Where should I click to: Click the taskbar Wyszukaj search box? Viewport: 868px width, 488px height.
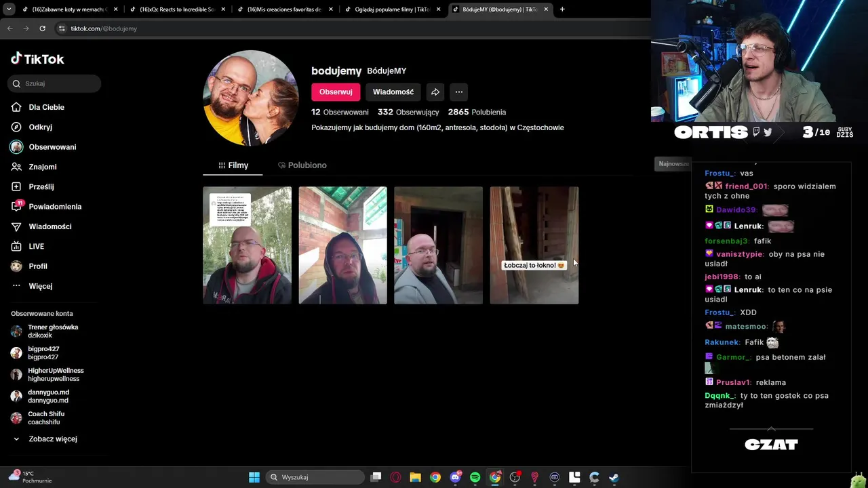click(315, 477)
